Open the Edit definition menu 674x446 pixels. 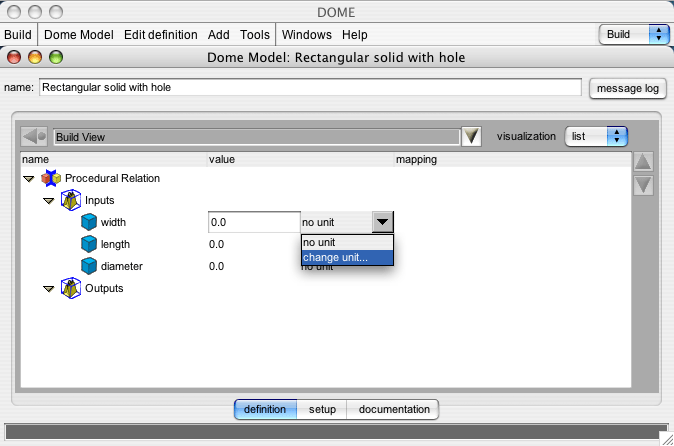pos(160,35)
